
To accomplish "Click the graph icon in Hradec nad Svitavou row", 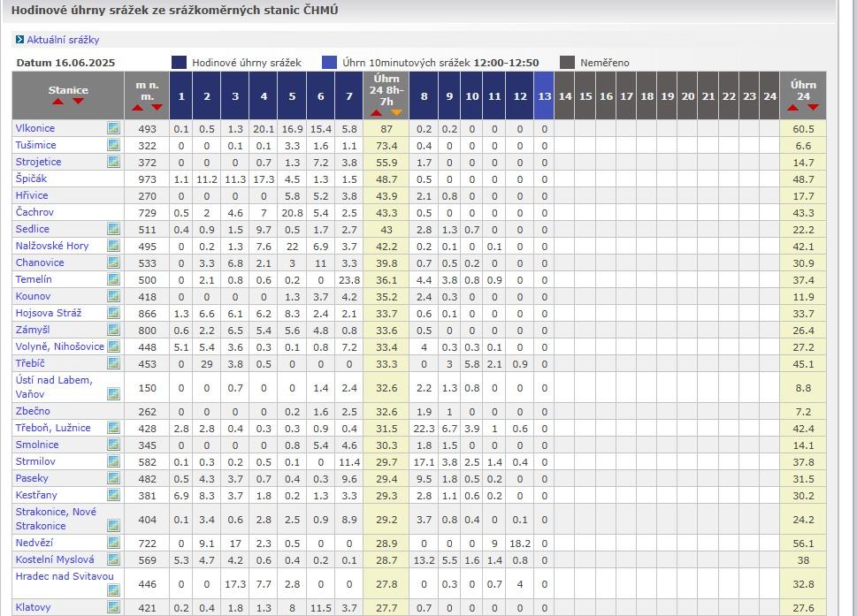I will [x=113, y=590].
